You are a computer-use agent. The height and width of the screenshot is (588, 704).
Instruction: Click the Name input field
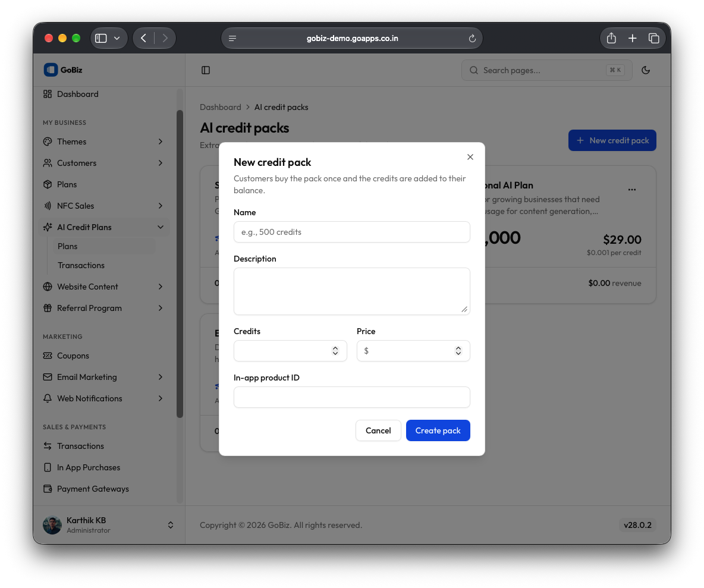[x=351, y=232]
